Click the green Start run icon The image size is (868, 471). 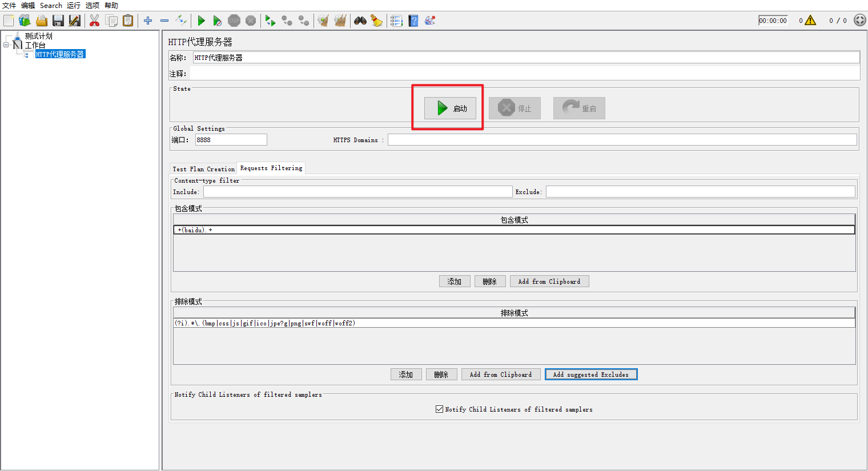(201, 21)
